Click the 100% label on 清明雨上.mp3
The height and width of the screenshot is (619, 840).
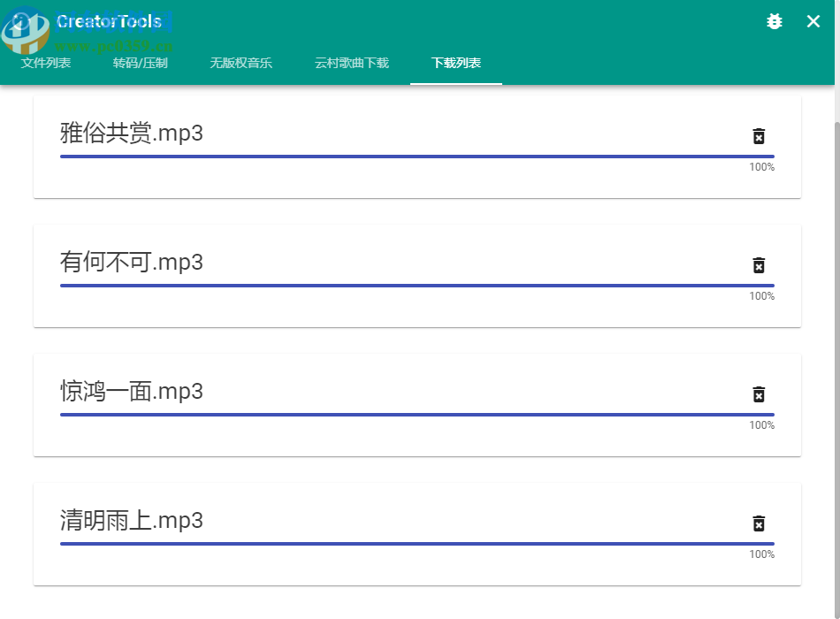coord(761,554)
